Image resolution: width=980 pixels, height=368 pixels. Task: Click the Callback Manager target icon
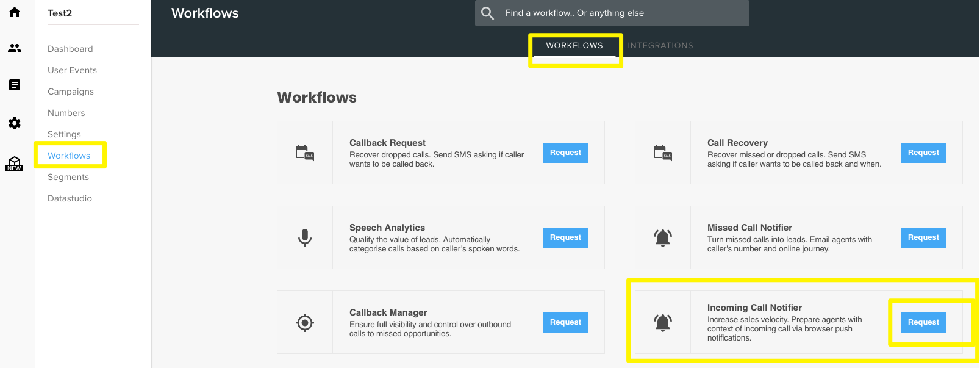305,322
